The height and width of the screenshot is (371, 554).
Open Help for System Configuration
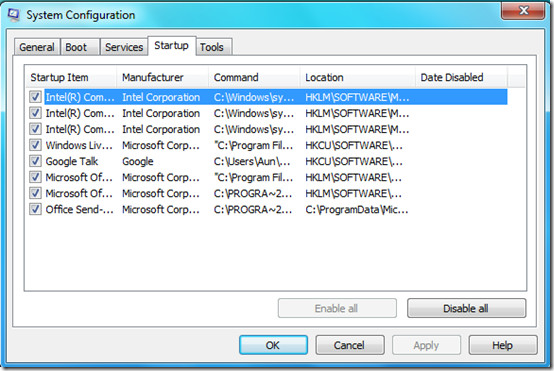pyautogui.click(x=503, y=345)
